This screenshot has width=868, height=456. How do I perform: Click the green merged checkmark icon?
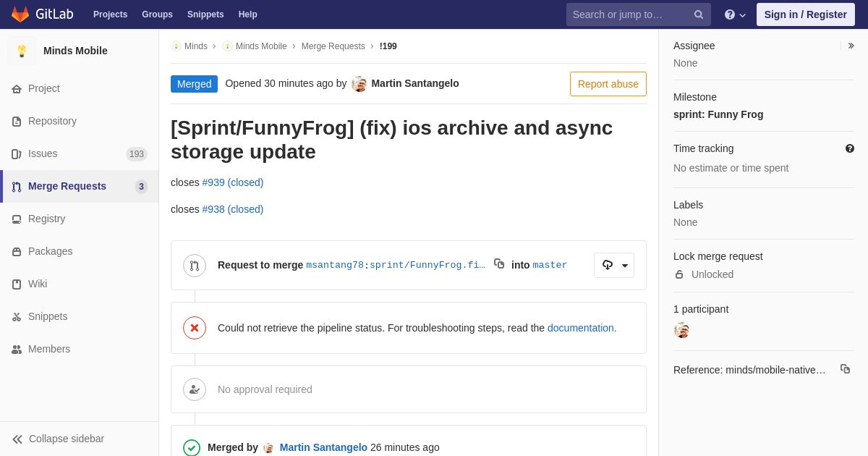click(192, 448)
